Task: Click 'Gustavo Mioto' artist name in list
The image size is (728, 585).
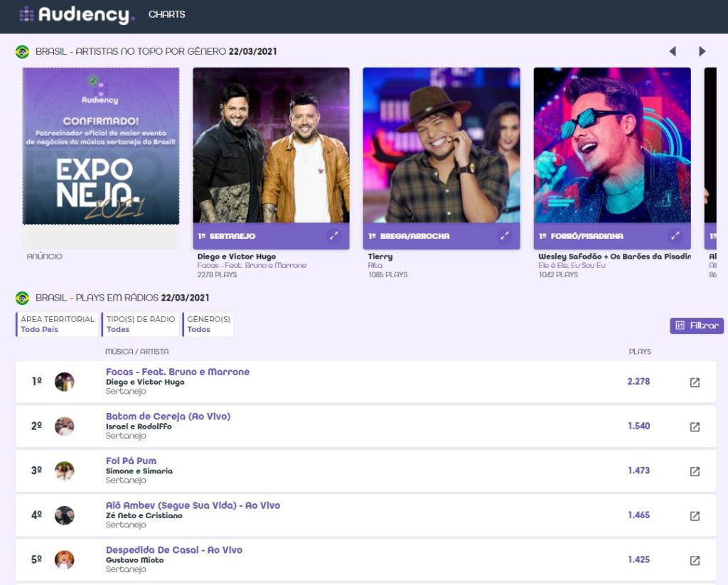Action: pos(134,560)
